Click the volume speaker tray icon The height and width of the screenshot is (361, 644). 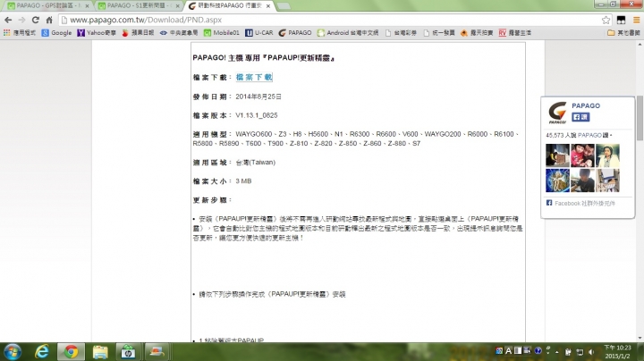tap(591, 352)
